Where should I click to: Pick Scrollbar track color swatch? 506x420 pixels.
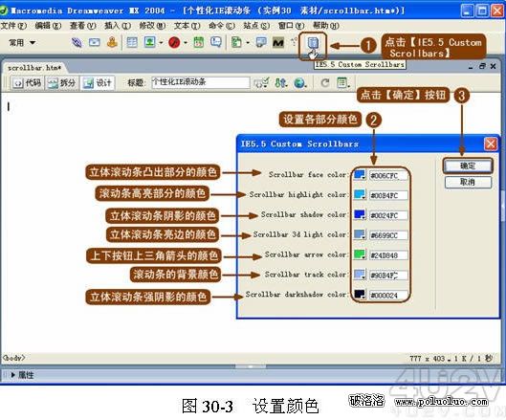[x=360, y=275]
